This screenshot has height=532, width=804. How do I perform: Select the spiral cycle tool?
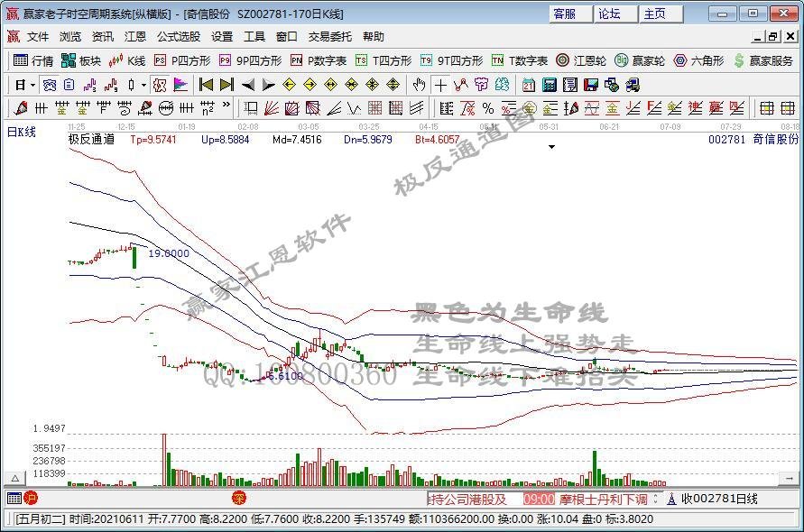pyautogui.click(x=125, y=108)
